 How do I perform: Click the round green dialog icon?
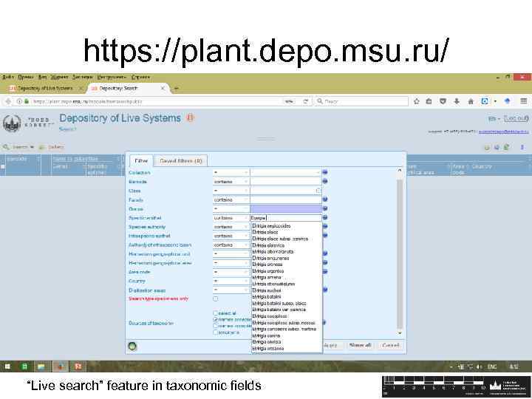pyautogui.click(x=132, y=346)
